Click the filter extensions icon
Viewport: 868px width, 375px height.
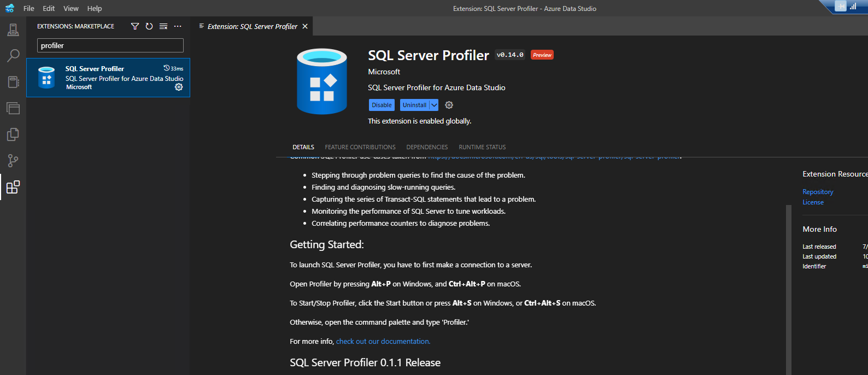(135, 26)
